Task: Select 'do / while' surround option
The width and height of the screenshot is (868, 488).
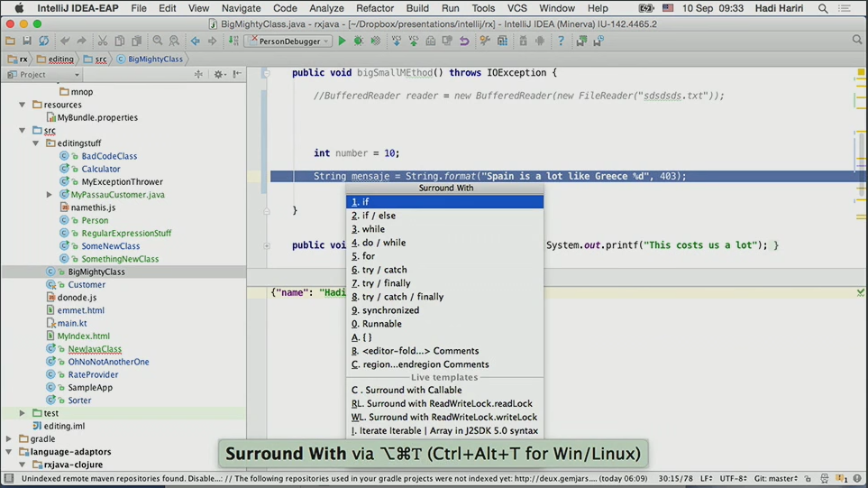Action: (x=444, y=243)
